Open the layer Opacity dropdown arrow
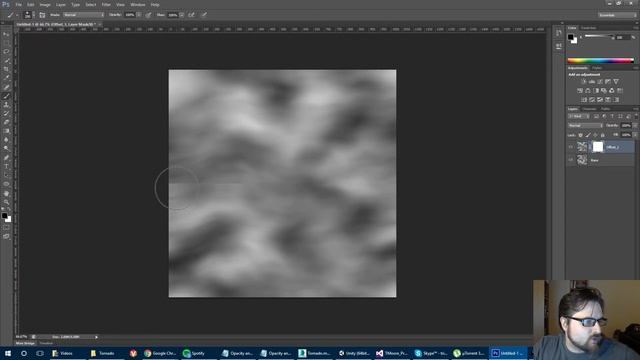Image resolution: width=640 pixels, height=360 pixels. (635, 126)
